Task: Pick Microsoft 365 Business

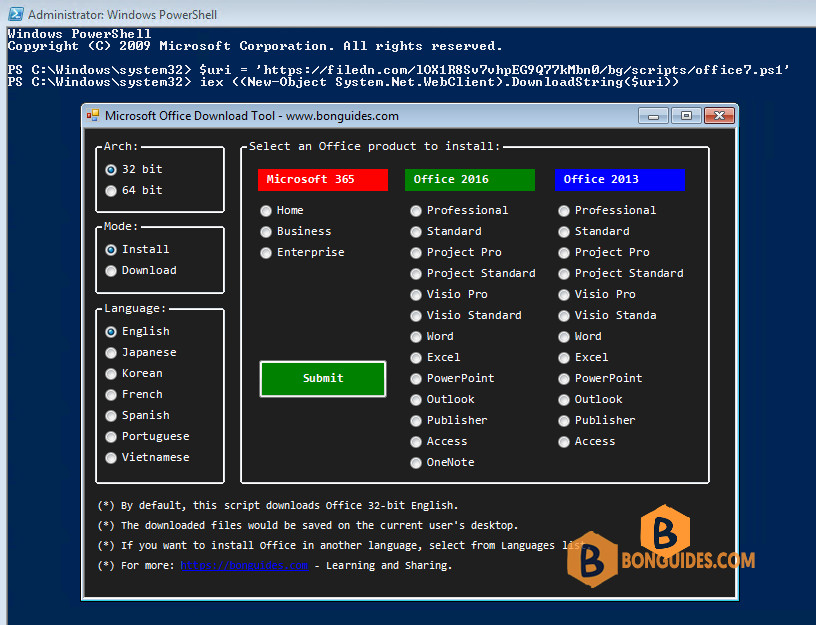Action: [x=296, y=232]
